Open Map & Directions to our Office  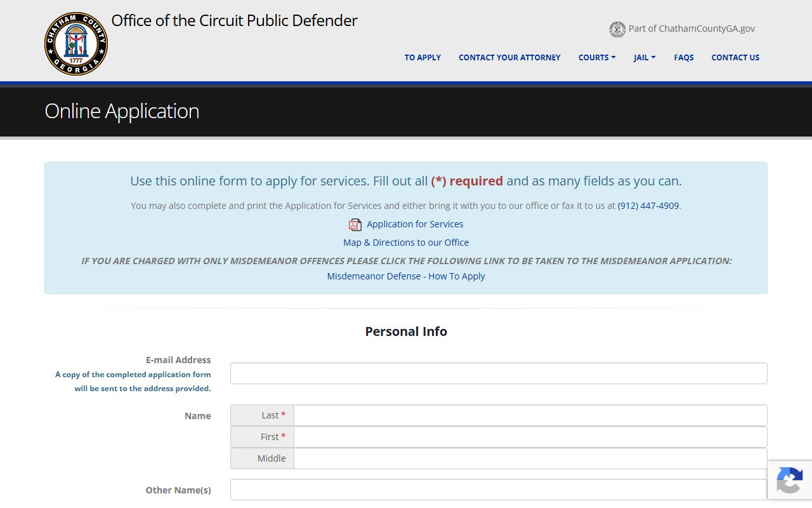pyautogui.click(x=406, y=243)
